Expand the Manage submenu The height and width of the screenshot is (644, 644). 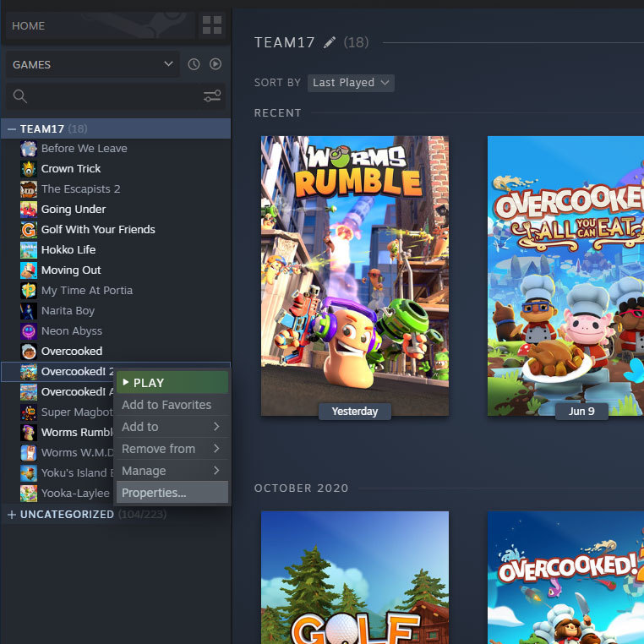tap(172, 471)
